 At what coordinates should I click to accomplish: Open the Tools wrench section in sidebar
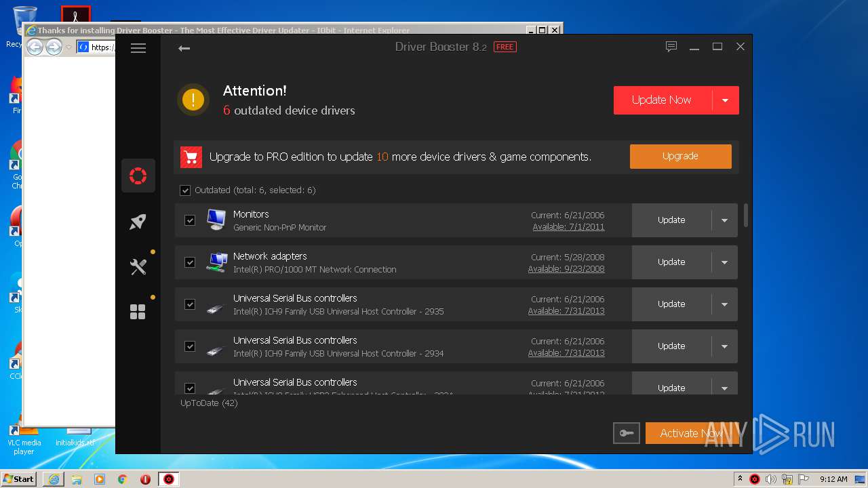coord(138,266)
